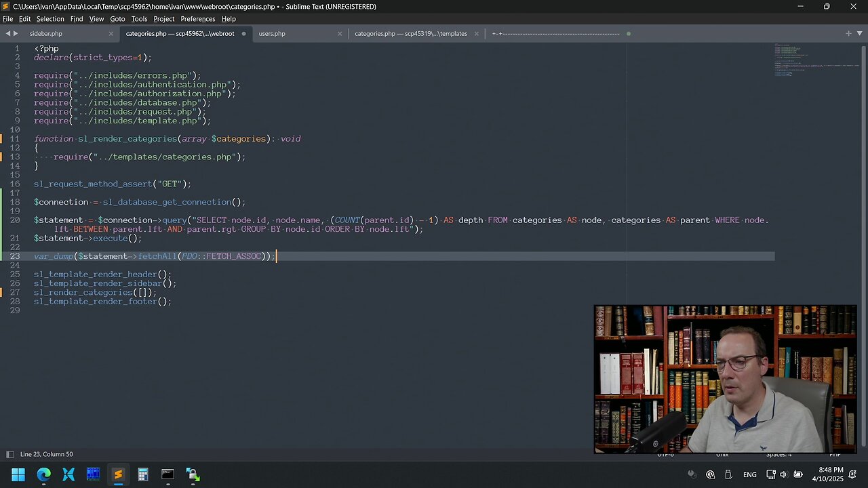The image size is (868, 488).
Task: Create new tab with plus icon
Action: pyautogui.click(x=848, y=34)
